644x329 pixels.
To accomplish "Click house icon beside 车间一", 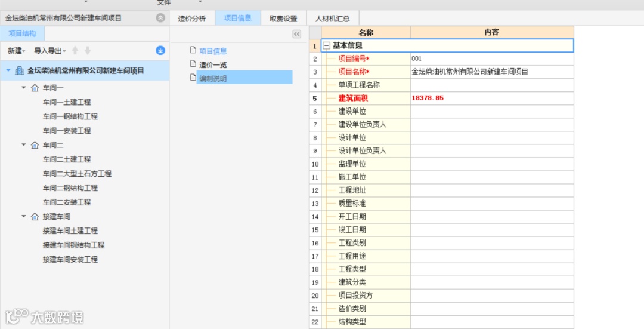I will click(35, 88).
